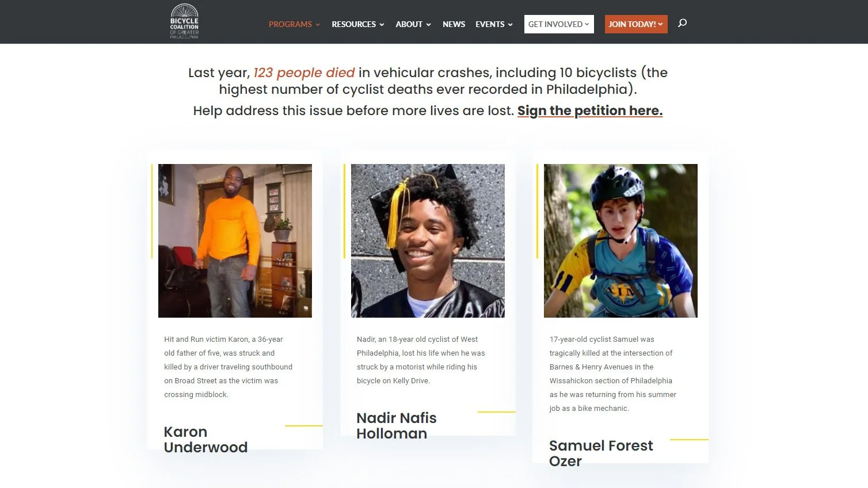This screenshot has height=488, width=868.
Task: Open Nadir Nafis Holloman's graduation photo
Action: [428, 241]
